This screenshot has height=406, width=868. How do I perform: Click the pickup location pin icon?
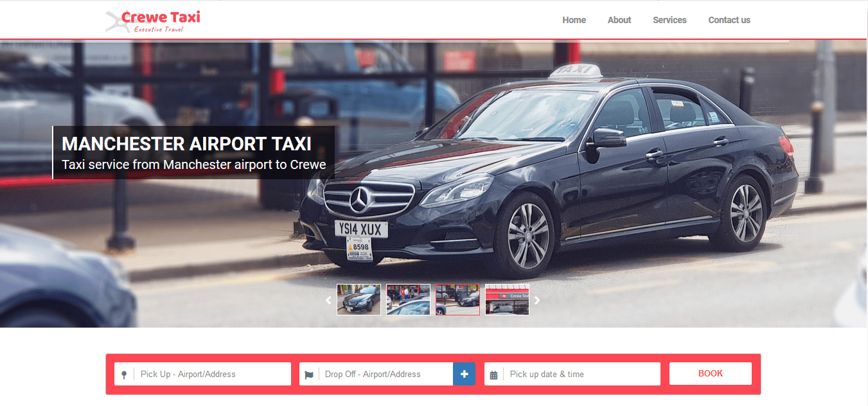point(124,373)
